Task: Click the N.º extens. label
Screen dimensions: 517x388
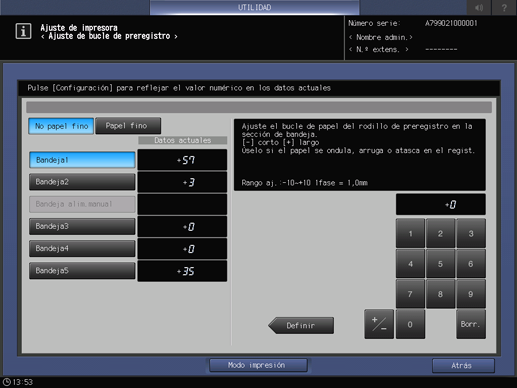Action: pyautogui.click(x=378, y=50)
